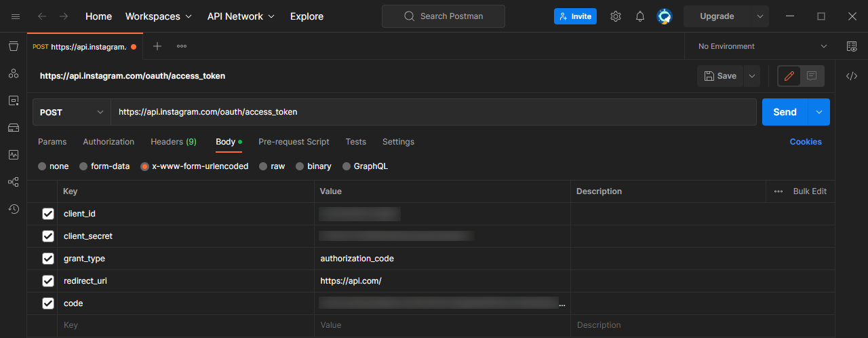
Task: Open the settings gear icon
Action: point(616,16)
